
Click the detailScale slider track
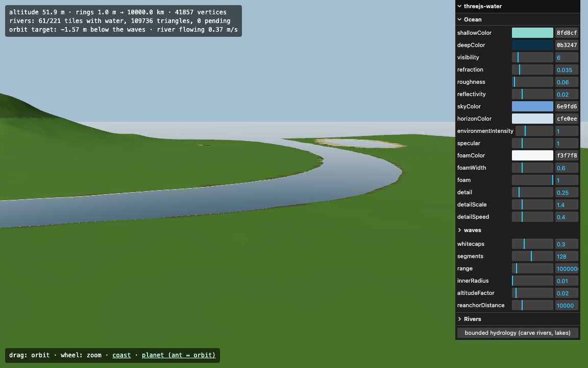pos(532,204)
